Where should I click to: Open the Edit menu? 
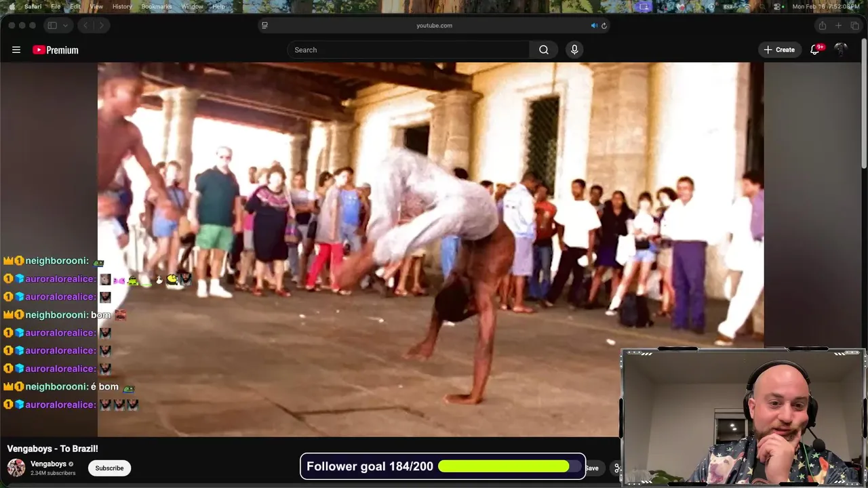[75, 6]
